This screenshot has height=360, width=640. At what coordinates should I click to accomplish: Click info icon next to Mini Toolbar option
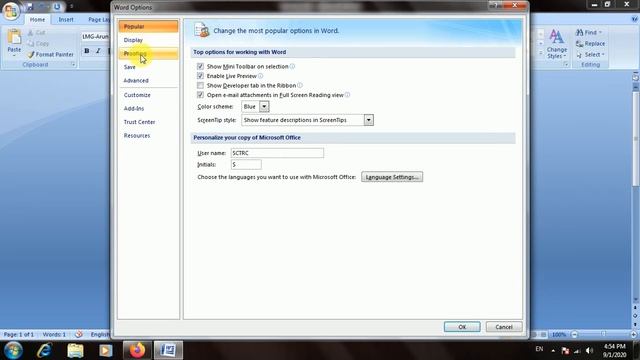tap(292, 66)
